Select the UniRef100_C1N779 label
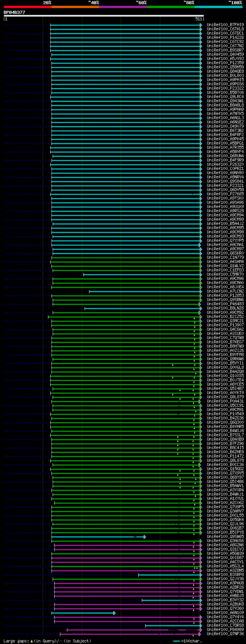 (x=225, y=257)
